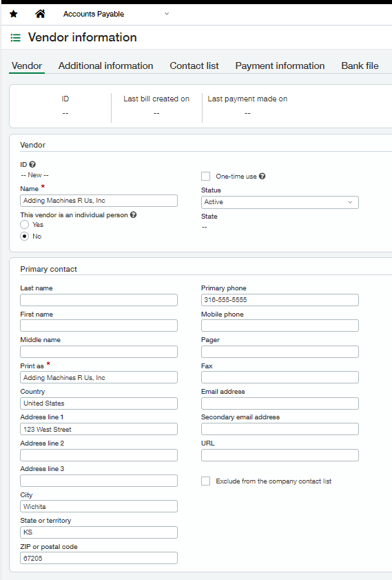Screen dimensions: 392x580
Task: Open the green list menu icon
Action: click(16, 37)
